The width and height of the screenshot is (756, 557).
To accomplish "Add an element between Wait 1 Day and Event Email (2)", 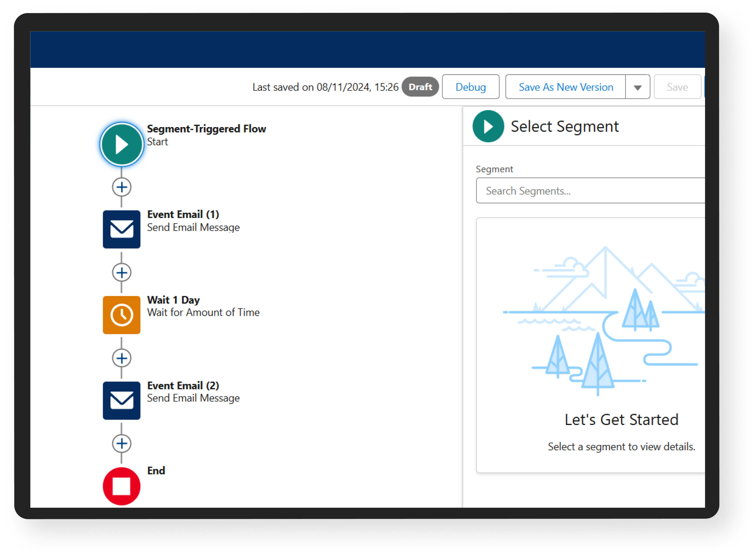I will coord(121,358).
